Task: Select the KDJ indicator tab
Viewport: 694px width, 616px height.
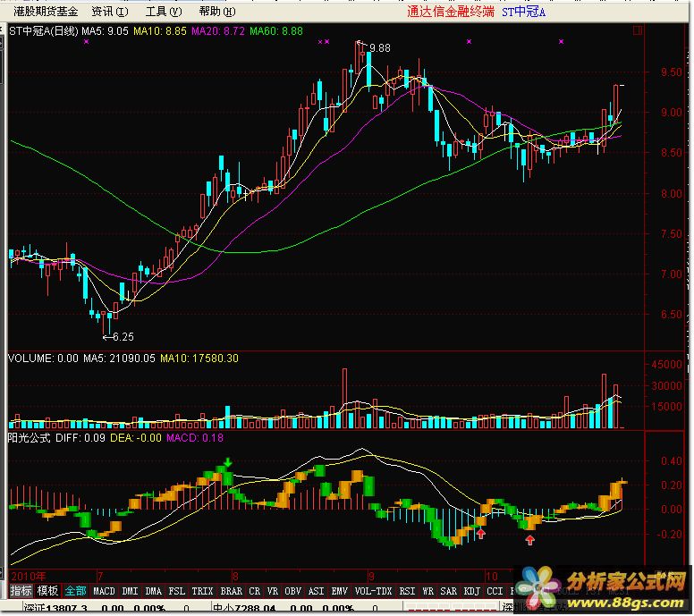Action: tap(472, 591)
